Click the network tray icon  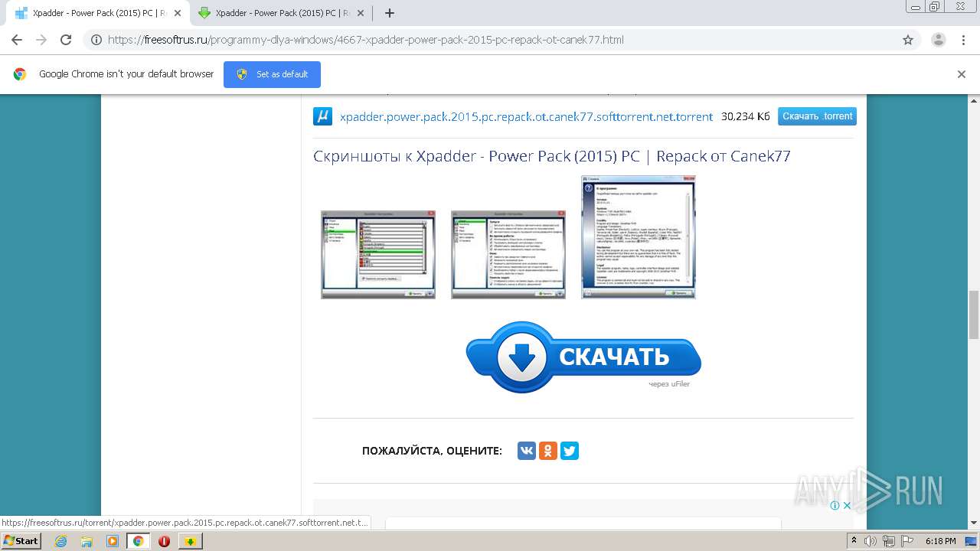tap(889, 541)
